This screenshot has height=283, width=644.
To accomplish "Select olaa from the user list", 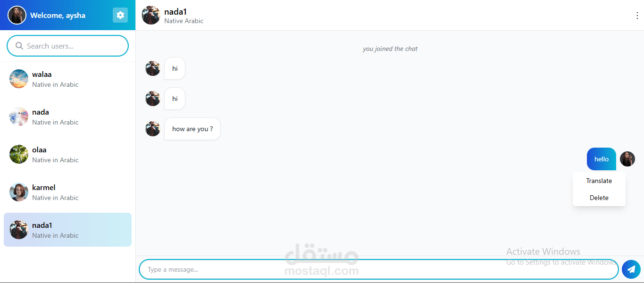I will coord(67,154).
